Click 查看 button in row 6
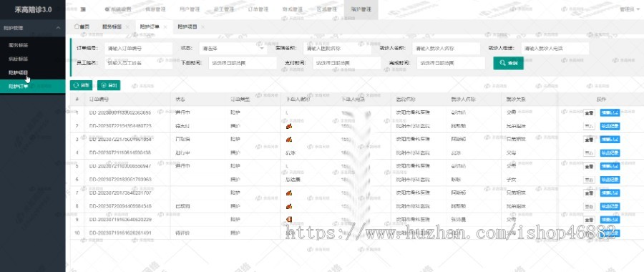Screen dimensions: 644x272 pyautogui.click(x=589, y=180)
